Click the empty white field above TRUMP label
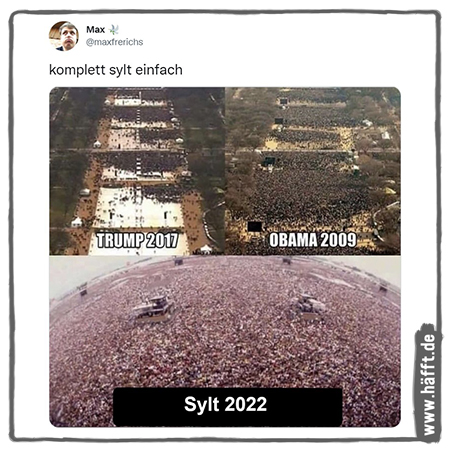This screenshot has height=450, width=450. click(x=138, y=208)
